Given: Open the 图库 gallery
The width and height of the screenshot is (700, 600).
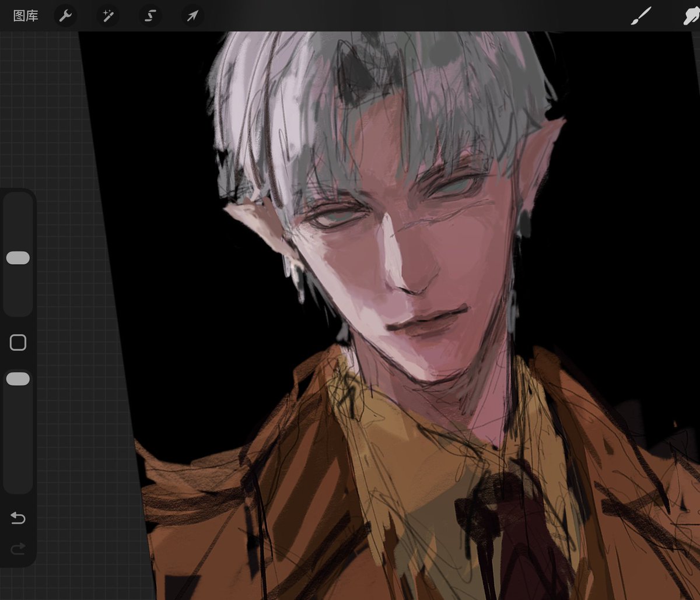Looking at the screenshot, I should tap(26, 16).
